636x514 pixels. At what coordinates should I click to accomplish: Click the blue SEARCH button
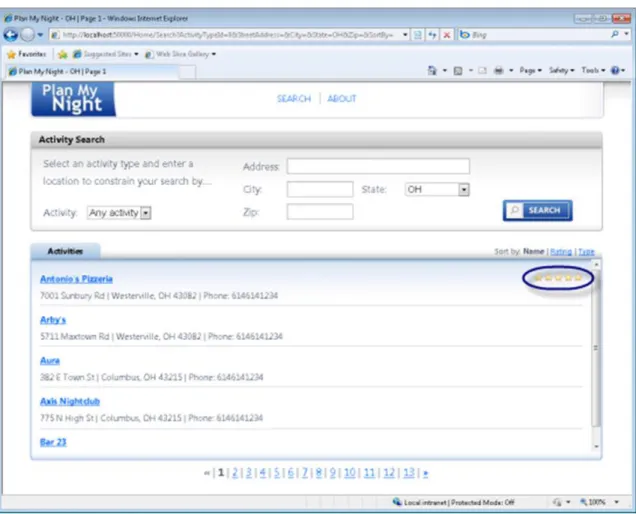[537, 211]
